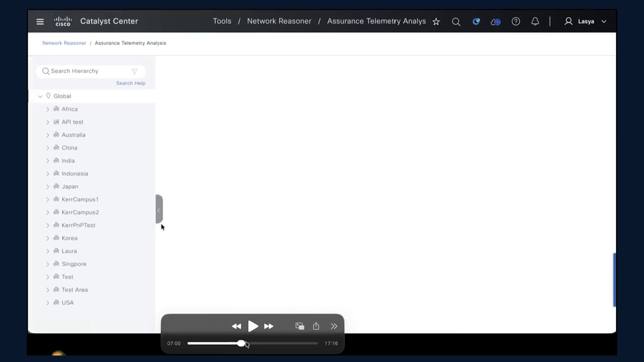Open the Search Help link

point(131,83)
